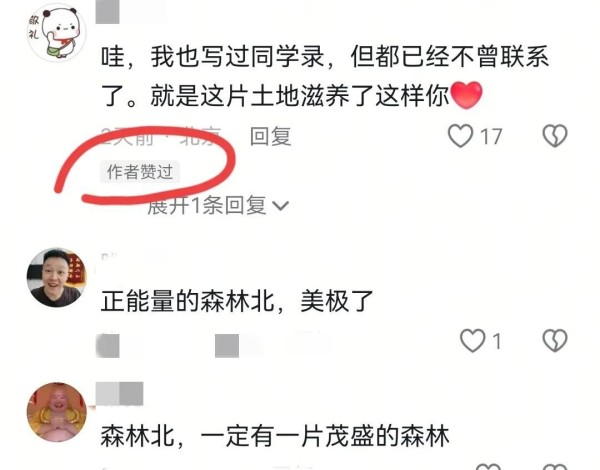The height and width of the screenshot is (470, 600).
Task: Tap the 17 likes count
Action: [491, 137]
